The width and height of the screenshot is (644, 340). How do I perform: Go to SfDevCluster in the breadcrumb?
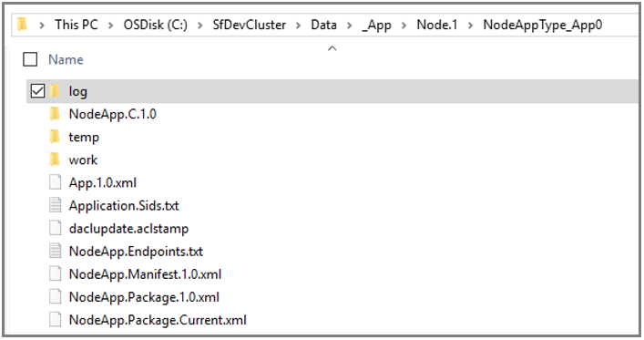tap(250, 25)
